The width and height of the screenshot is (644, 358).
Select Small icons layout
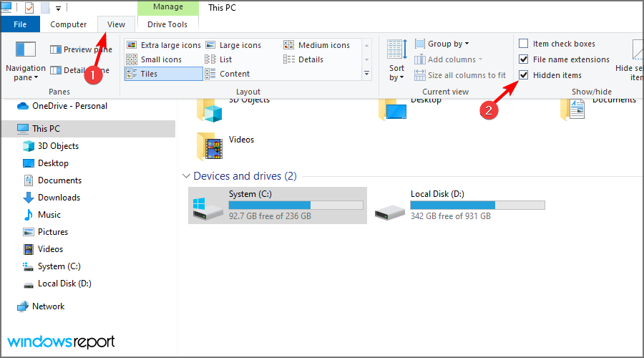[154, 59]
